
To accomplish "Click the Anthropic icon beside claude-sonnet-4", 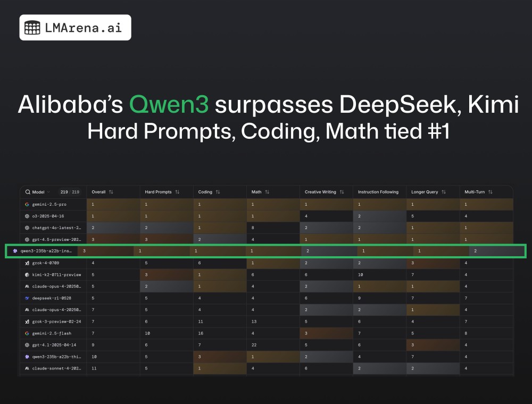I will coord(27,368).
